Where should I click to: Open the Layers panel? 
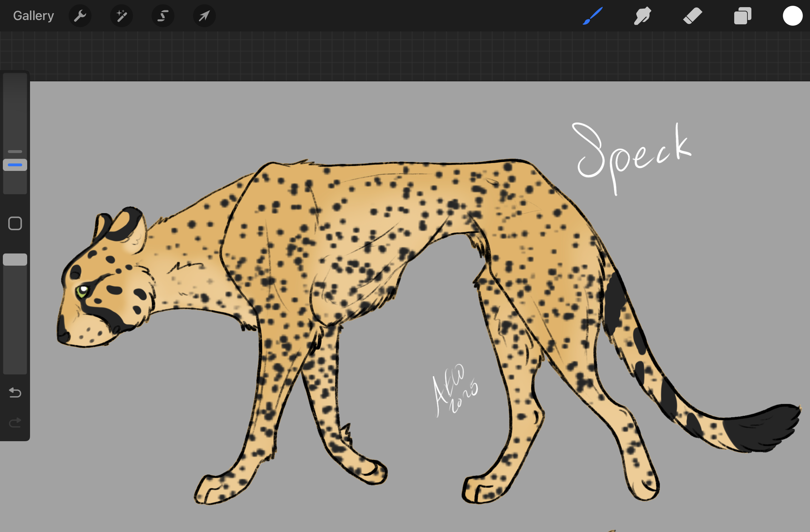(742, 16)
